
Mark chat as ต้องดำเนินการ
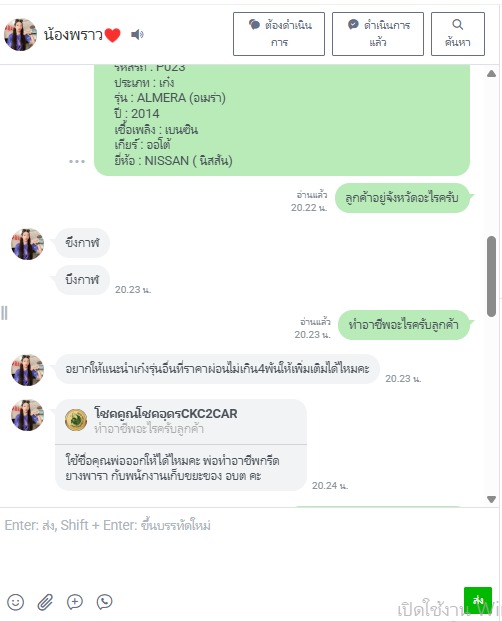tap(279, 34)
